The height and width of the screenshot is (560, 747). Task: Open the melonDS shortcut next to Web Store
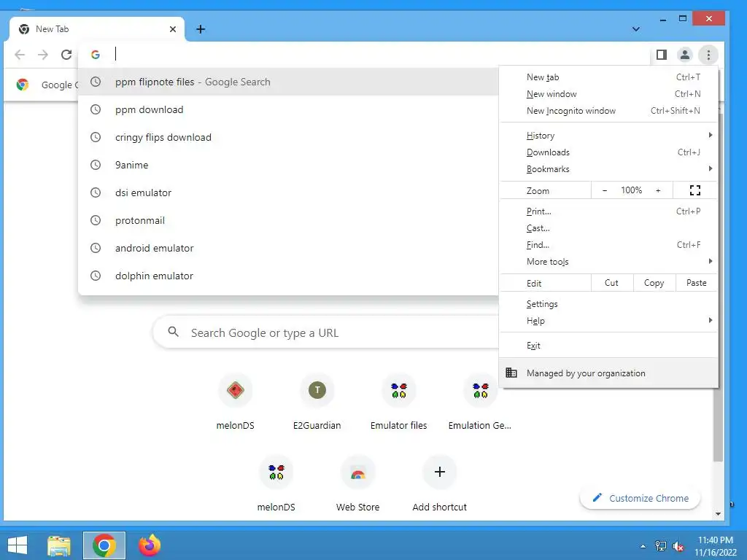pos(276,484)
